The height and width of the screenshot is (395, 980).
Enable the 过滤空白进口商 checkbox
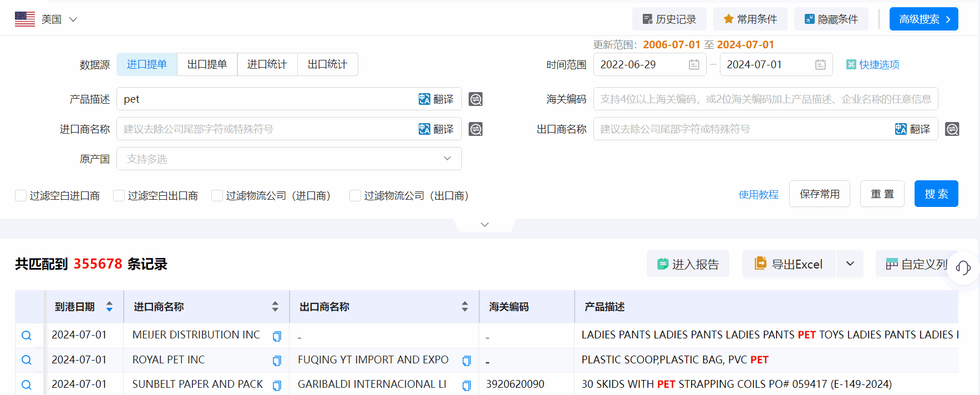21,195
